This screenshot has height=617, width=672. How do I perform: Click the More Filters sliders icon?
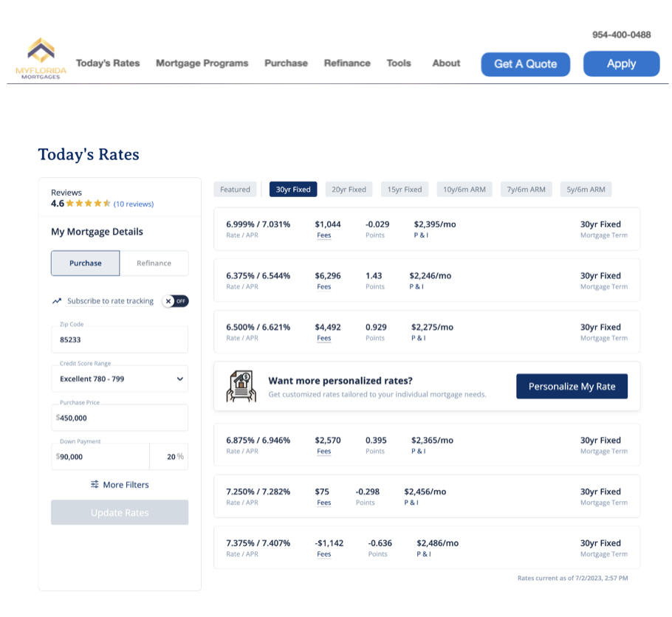95,484
